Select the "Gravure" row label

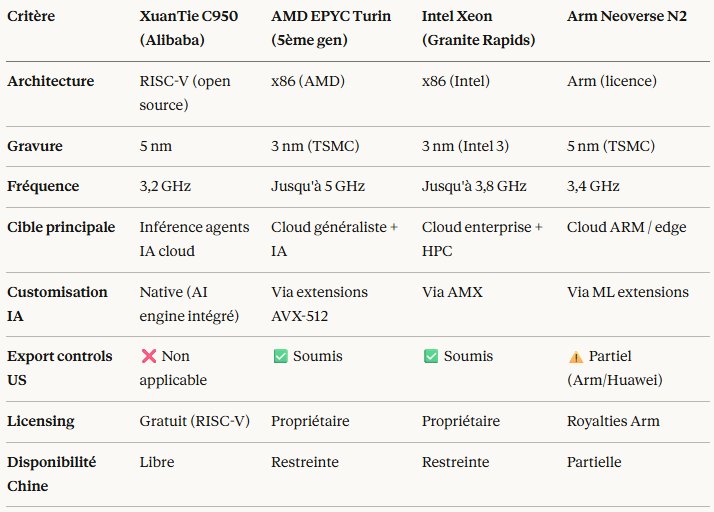35,146
